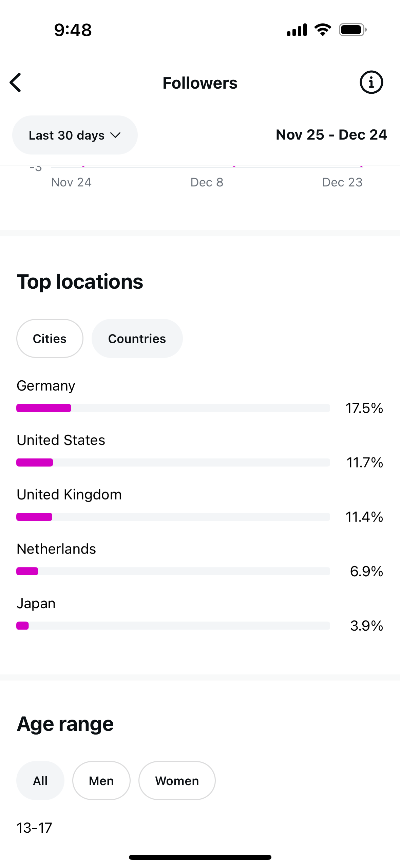Viewport: 400px width, 868px height.
Task: Open the info circle icon
Action: click(371, 83)
